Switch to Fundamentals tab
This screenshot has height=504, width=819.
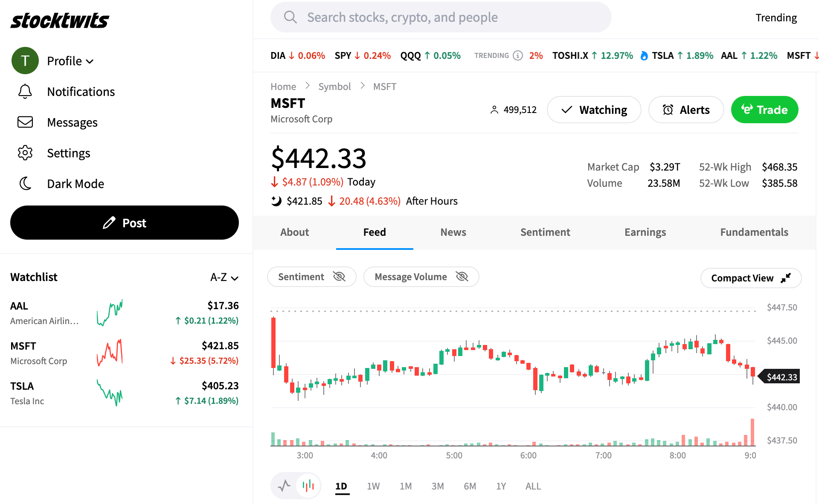click(754, 232)
